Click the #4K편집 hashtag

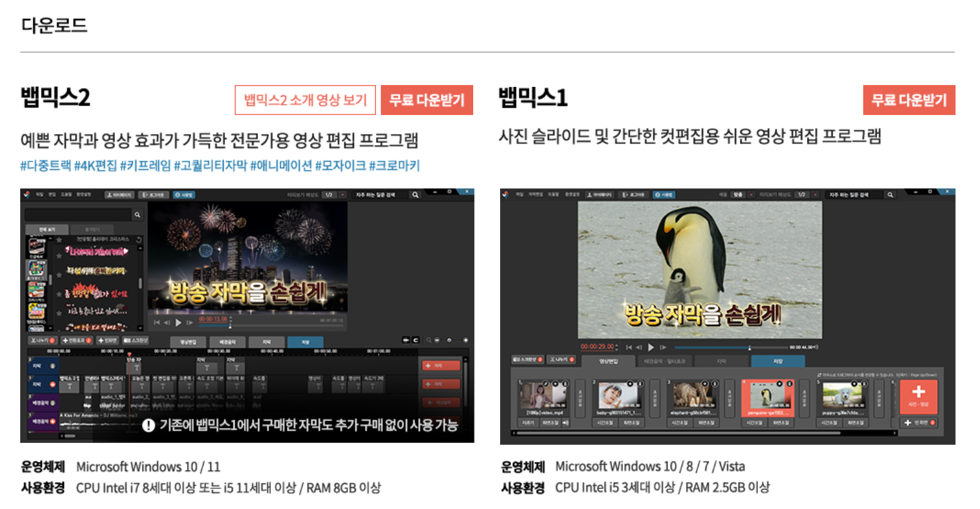(95, 166)
